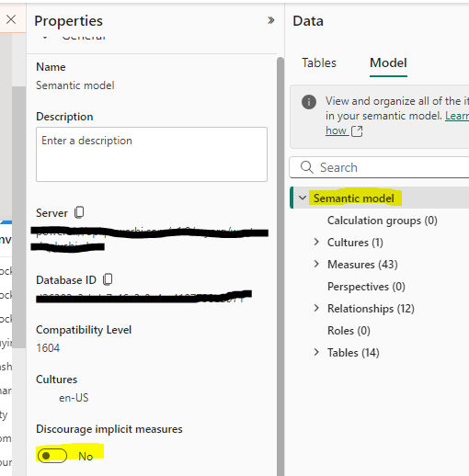Collapse the Semantic model tree node
Screen dimensions: 469x476
click(x=303, y=198)
